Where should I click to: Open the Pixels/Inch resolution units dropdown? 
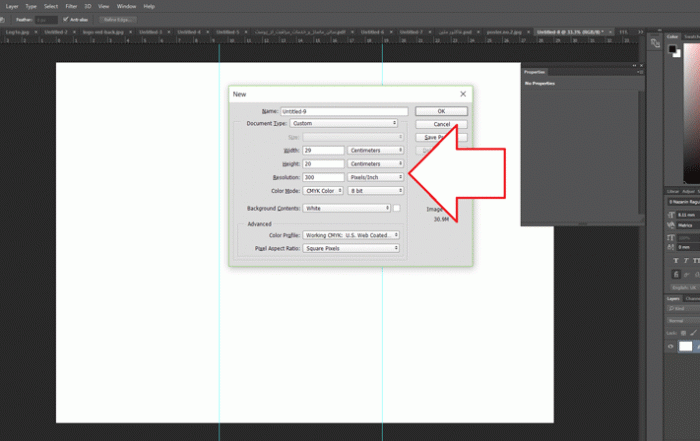(x=375, y=177)
